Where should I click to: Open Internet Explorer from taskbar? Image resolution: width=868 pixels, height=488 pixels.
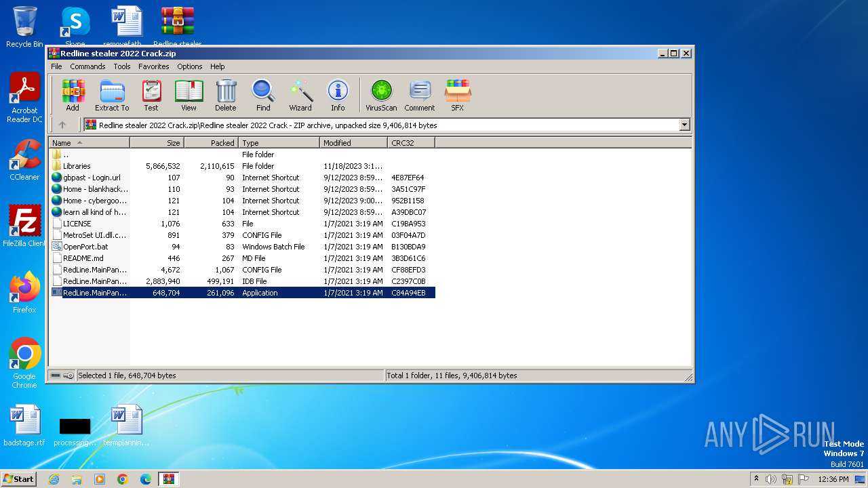[x=54, y=479]
